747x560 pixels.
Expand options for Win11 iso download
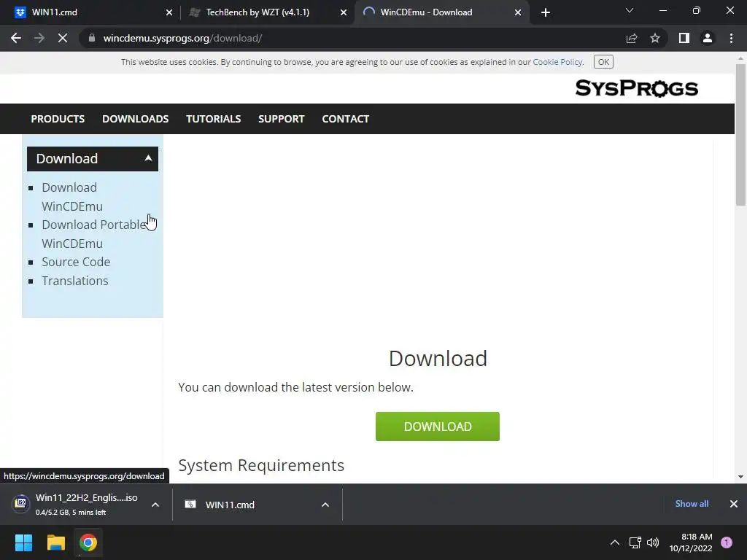point(155,505)
